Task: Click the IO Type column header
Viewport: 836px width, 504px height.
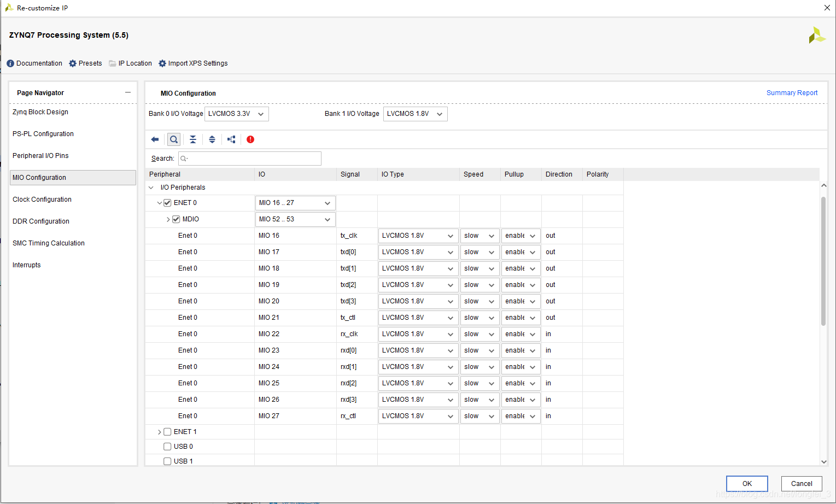Action: tap(419, 174)
